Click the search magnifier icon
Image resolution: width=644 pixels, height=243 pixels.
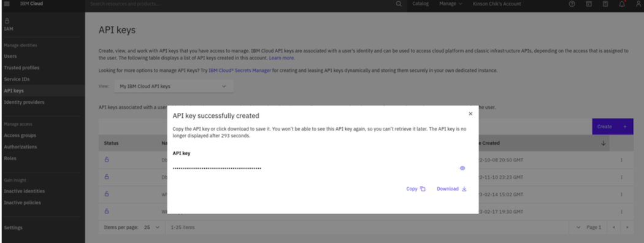click(x=399, y=4)
